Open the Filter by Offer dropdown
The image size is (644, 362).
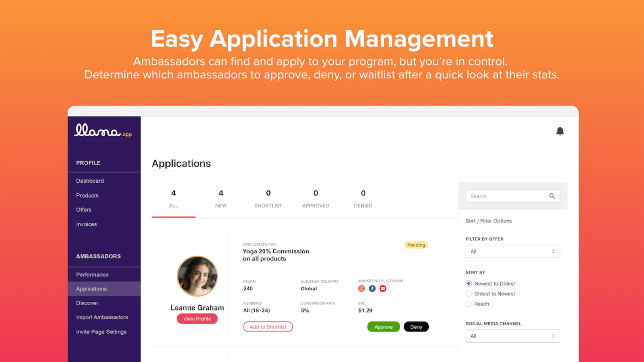[x=513, y=251]
